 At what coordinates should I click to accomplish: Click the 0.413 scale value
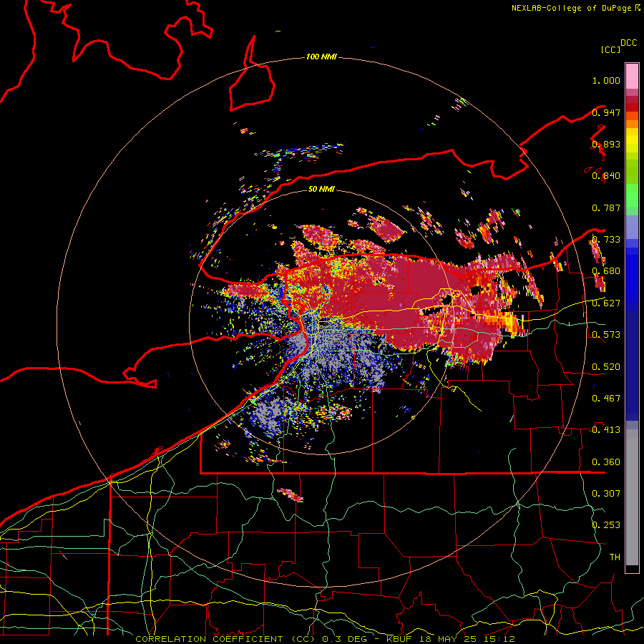coord(606,430)
